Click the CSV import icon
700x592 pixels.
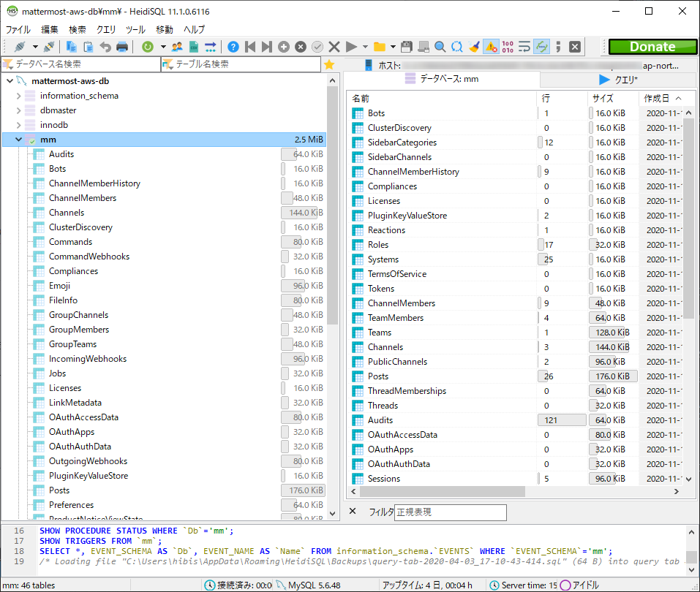pyautogui.click(x=194, y=47)
